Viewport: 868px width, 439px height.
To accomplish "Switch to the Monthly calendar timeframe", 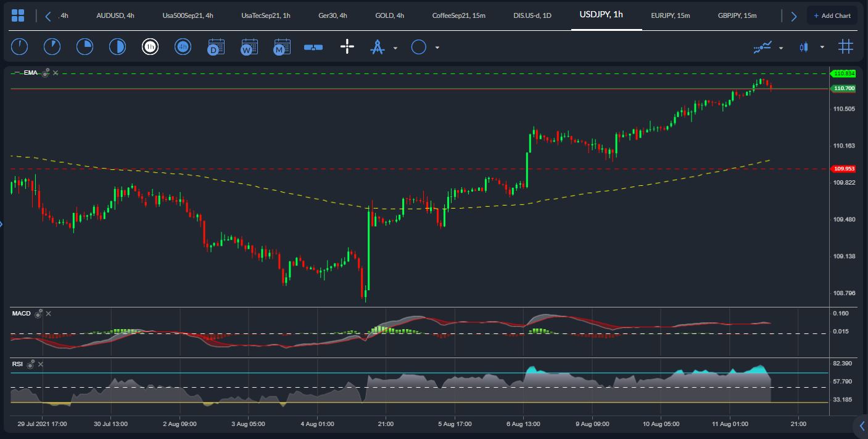I will (281, 46).
